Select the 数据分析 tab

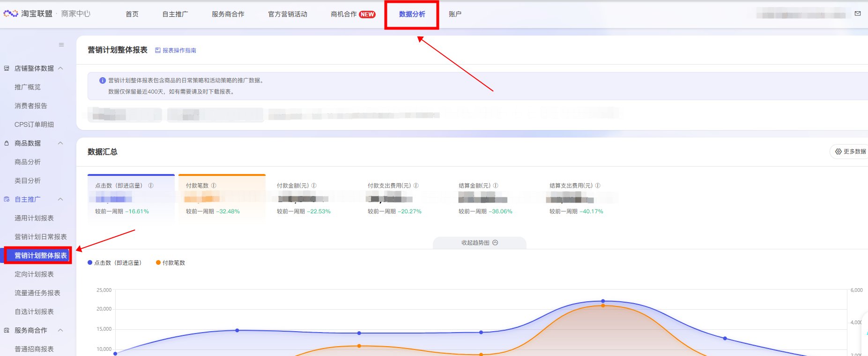pos(412,14)
